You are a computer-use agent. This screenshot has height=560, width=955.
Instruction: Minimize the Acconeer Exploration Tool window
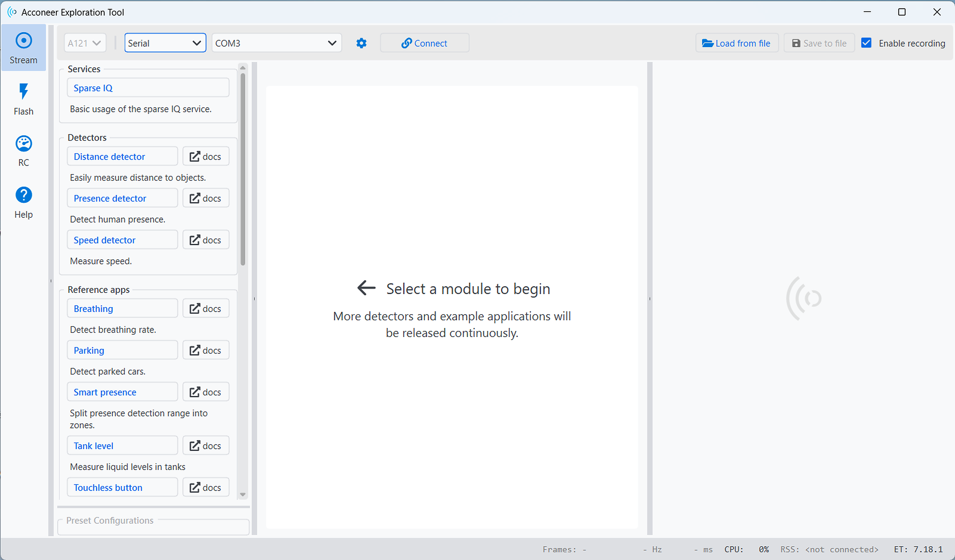point(867,12)
